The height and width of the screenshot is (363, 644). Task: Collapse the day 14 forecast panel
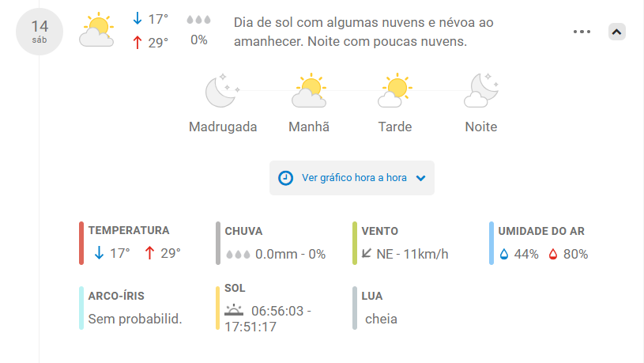[616, 32]
